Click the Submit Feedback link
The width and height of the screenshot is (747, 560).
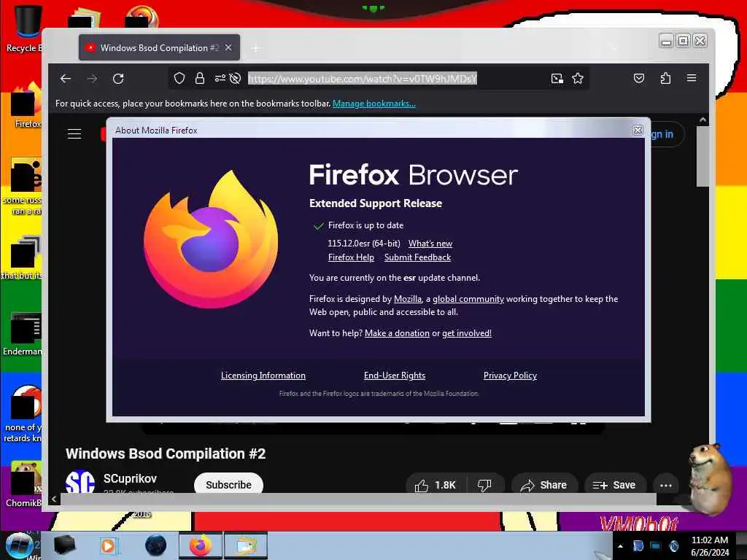pos(417,257)
